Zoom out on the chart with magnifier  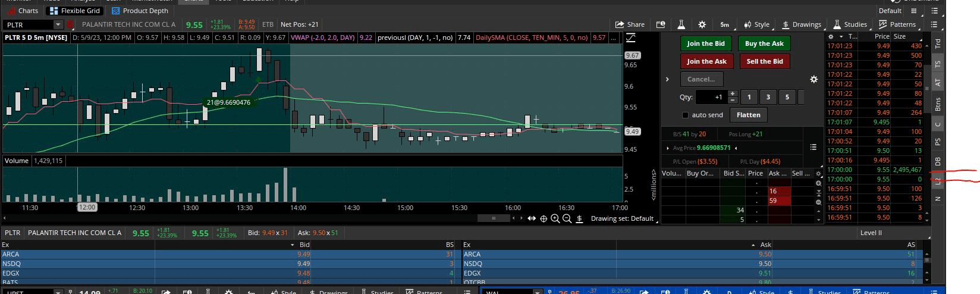click(567, 218)
